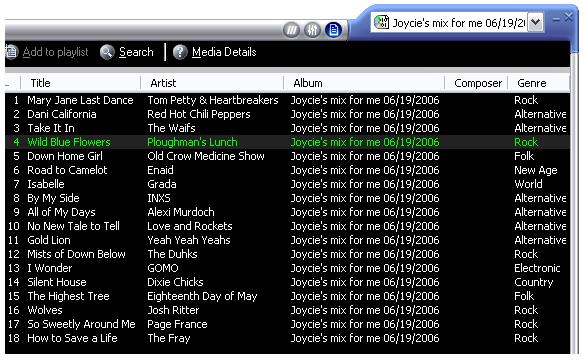Select track Wolves
The height and width of the screenshot is (360, 583).
pyautogui.click(x=45, y=310)
